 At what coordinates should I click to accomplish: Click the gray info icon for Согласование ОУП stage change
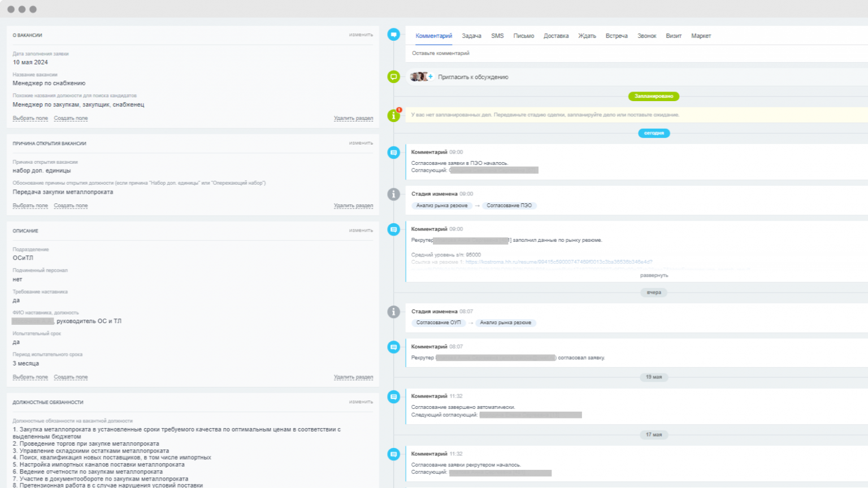[394, 312]
